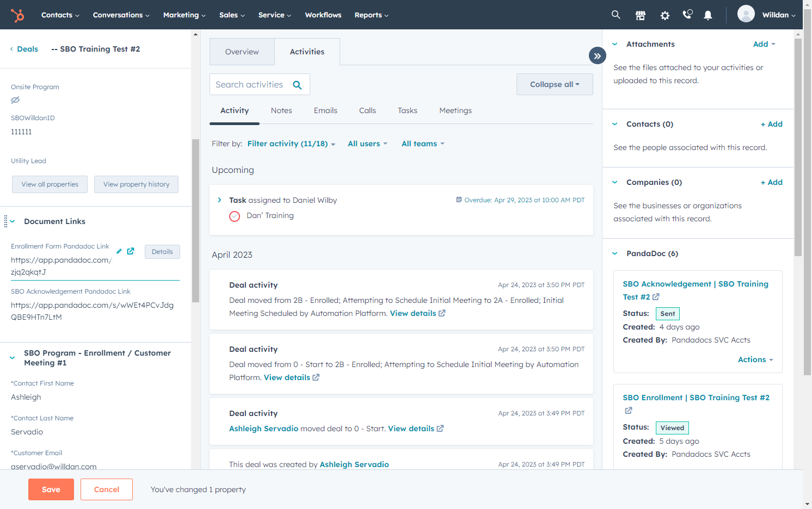Collapse the Document Links section
812x509 pixels.
(13, 221)
